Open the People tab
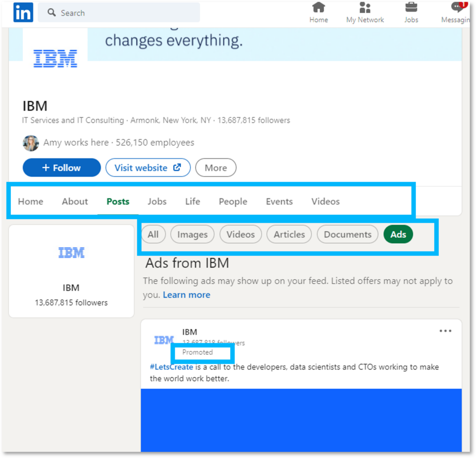Viewport: 476px width, 458px height. pyautogui.click(x=233, y=202)
